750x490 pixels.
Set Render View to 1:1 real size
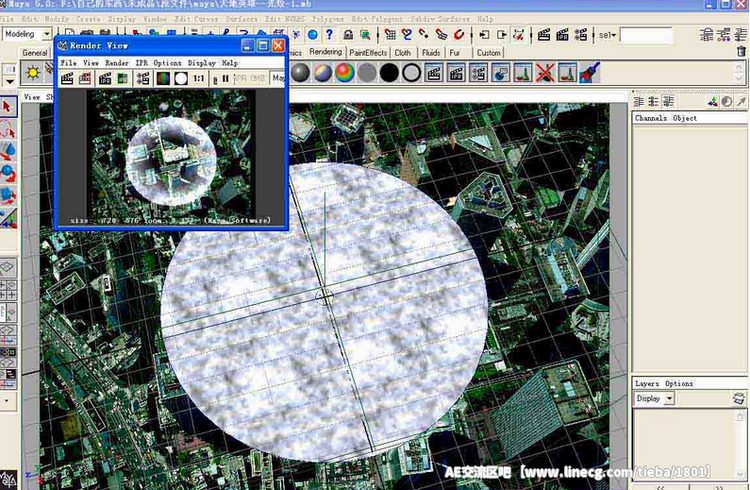click(199, 78)
